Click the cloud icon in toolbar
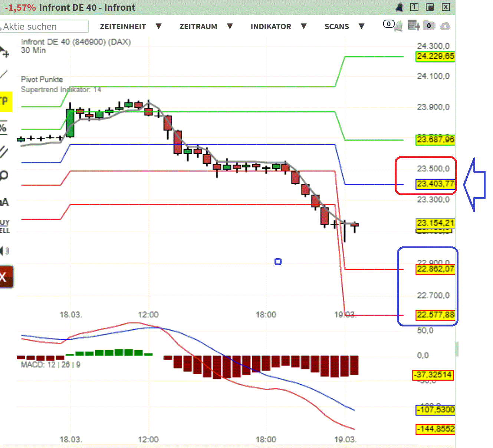Viewport: 493px width, 448px height. pos(445,26)
